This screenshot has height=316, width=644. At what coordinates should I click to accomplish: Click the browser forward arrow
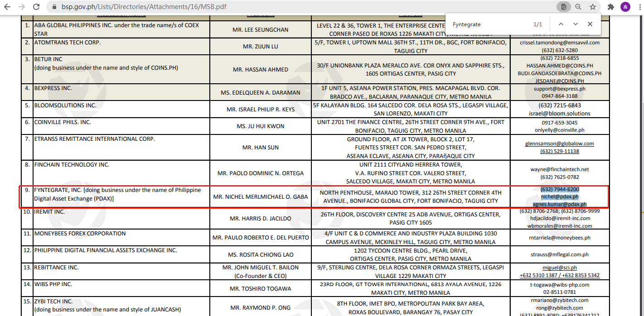pyautogui.click(x=22, y=7)
